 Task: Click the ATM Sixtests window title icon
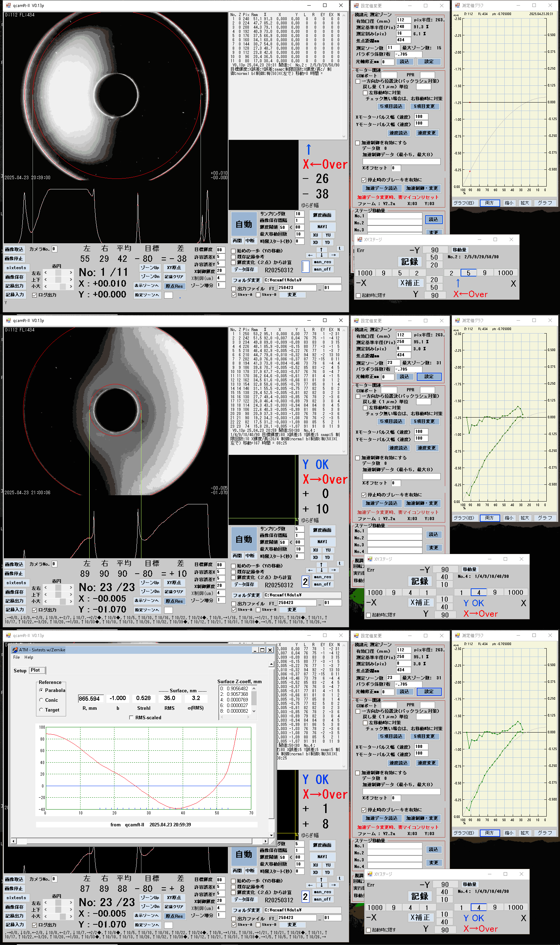pos(15,650)
